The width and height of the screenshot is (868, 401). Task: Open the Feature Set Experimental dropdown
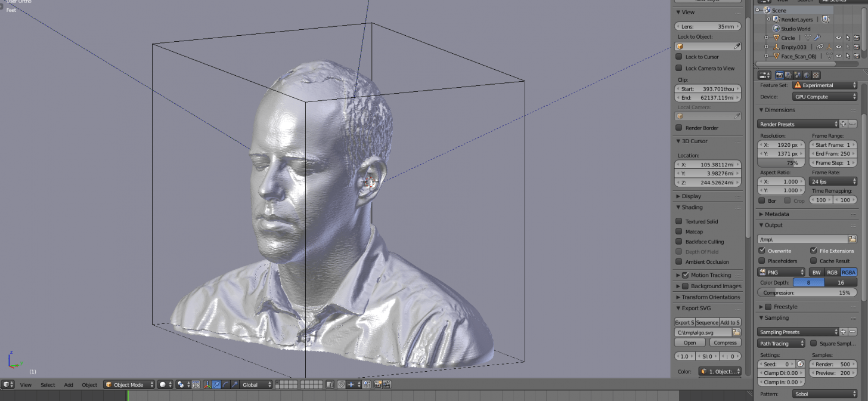pos(824,85)
